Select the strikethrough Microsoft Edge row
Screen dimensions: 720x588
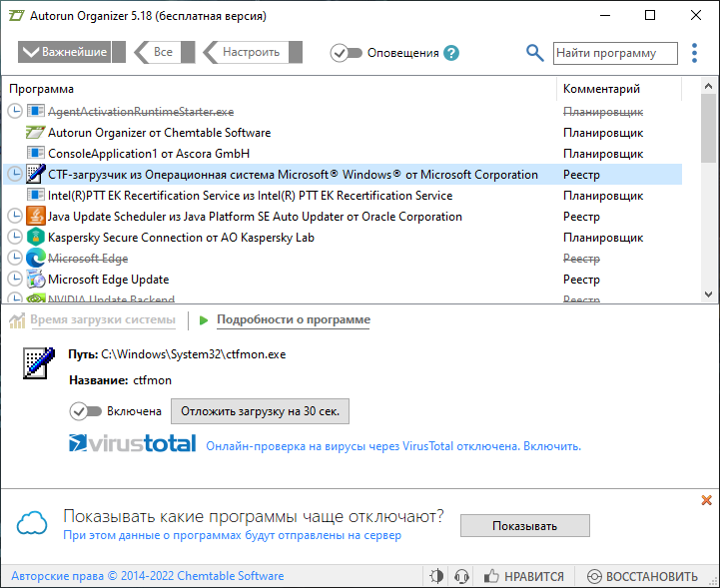pyautogui.click(x=343, y=258)
